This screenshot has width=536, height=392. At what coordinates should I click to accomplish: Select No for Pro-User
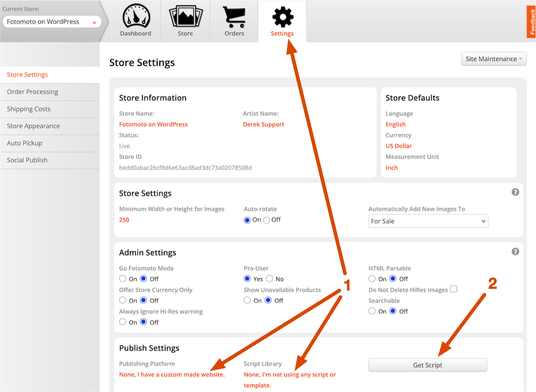click(270, 279)
